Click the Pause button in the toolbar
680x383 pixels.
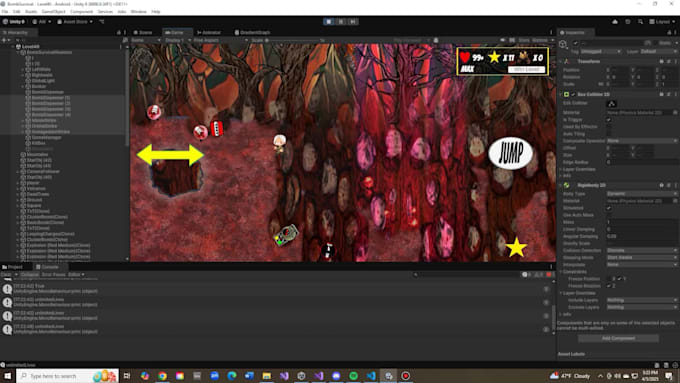click(341, 21)
